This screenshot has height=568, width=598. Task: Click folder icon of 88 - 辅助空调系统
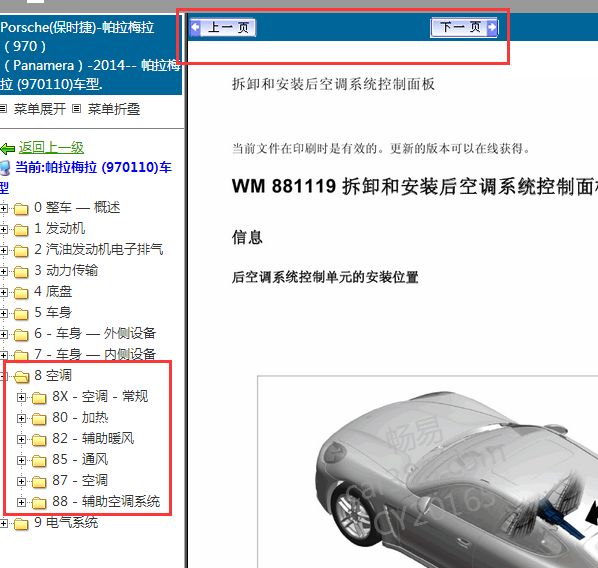click(x=39, y=502)
